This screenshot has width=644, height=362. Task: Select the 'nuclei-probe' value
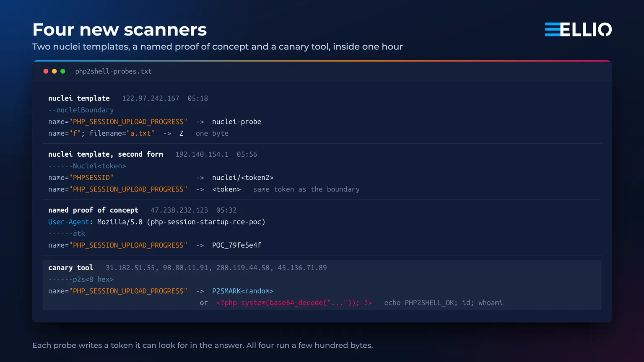tap(236, 122)
